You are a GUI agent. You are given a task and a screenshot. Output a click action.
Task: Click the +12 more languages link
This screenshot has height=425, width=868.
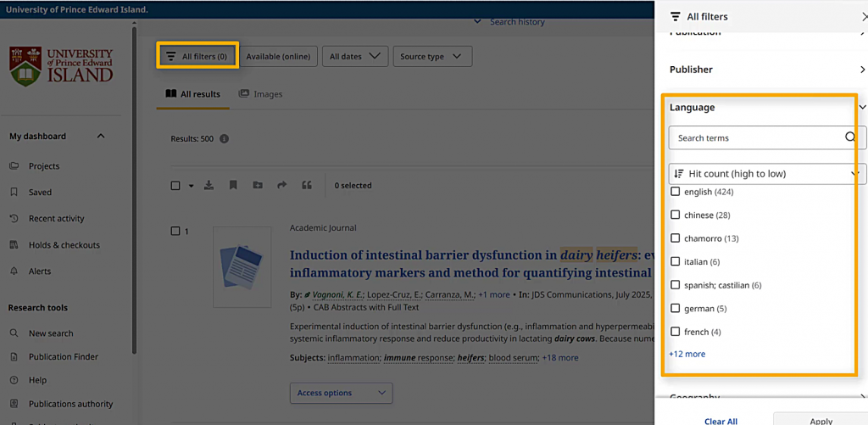pos(687,355)
